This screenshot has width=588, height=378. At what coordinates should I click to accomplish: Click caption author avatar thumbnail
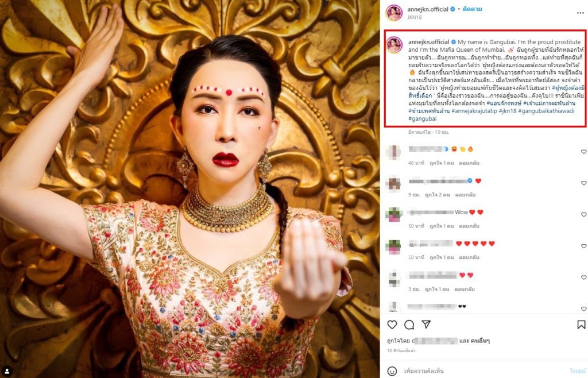click(394, 45)
